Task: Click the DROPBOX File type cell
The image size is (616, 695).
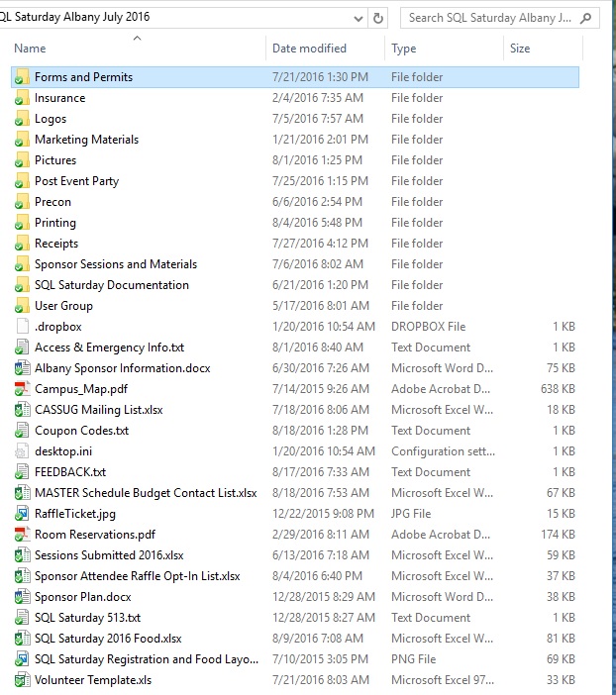Action: (x=428, y=327)
